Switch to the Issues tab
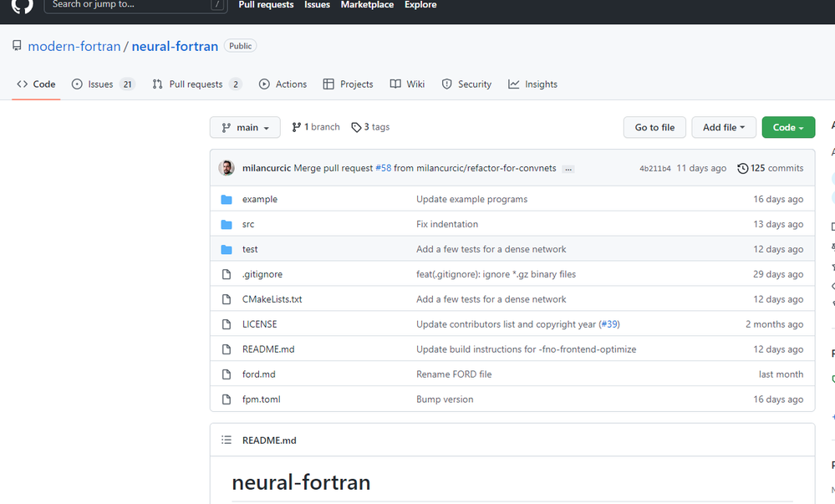 click(x=104, y=84)
